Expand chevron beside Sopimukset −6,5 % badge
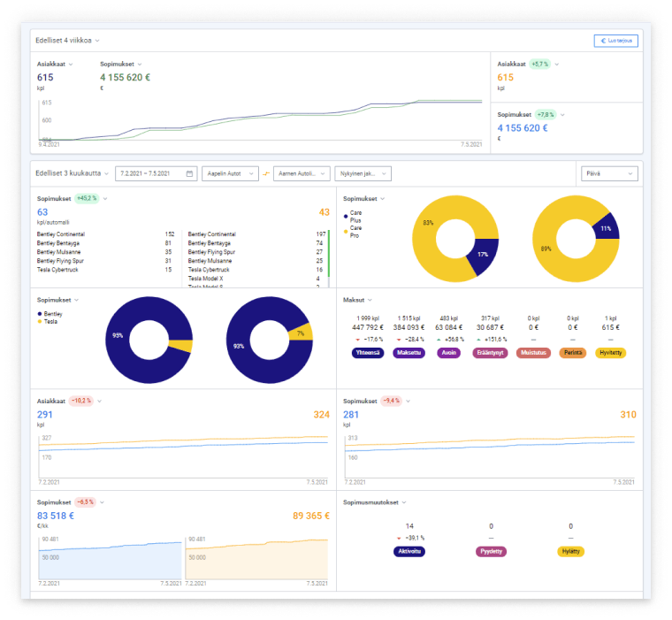The image size is (672, 620). [x=102, y=502]
